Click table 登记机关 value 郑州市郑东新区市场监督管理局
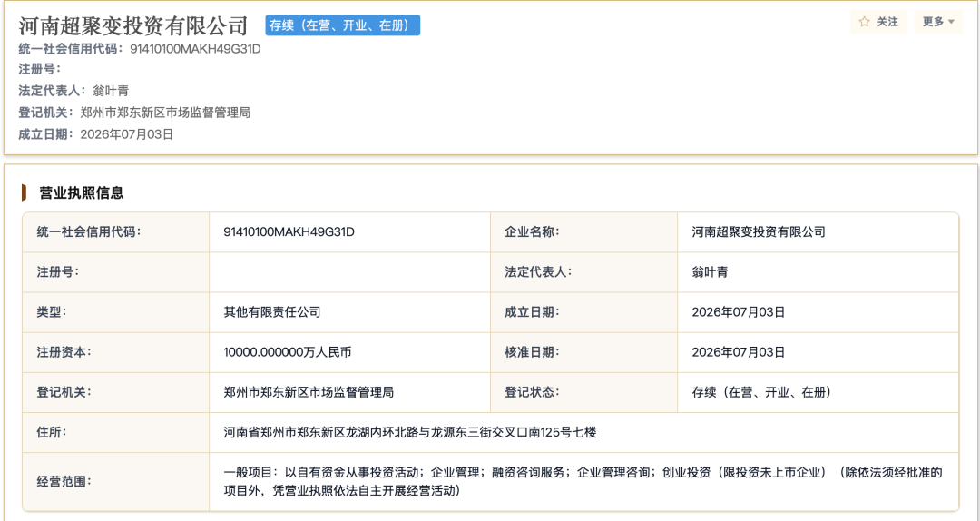This screenshot has width=980, height=521. click(309, 392)
